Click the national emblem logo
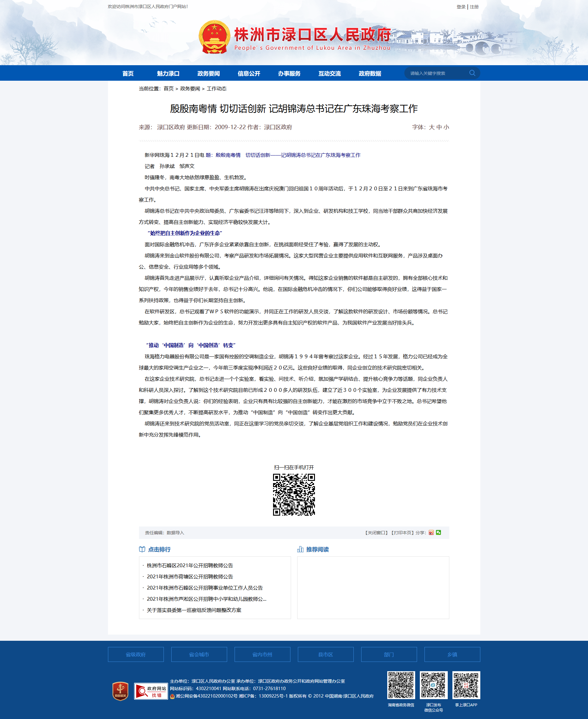This screenshot has width=588, height=719. 214,37
